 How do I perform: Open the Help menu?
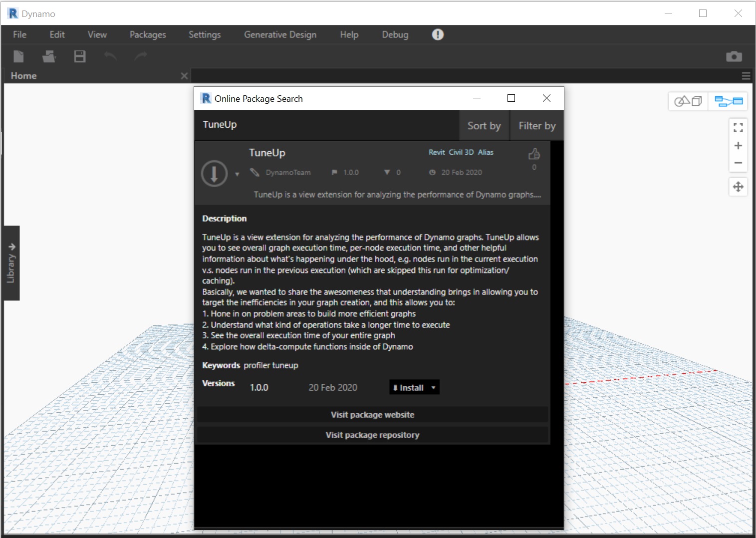(x=349, y=34)
